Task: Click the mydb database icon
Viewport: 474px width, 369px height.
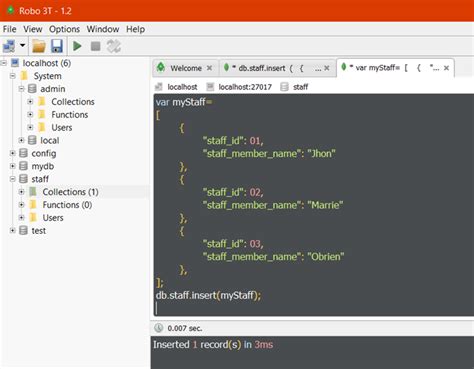Action: tap(23, 166)
